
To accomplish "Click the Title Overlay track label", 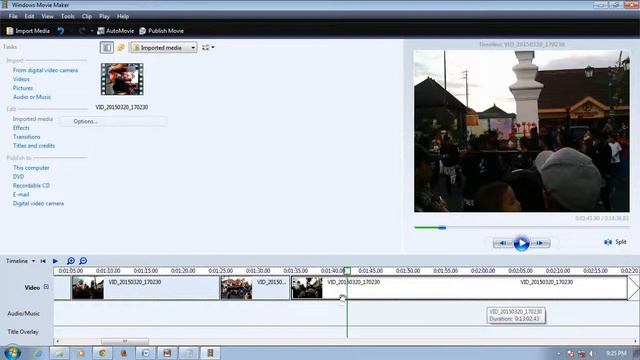I will pos(23,332).
